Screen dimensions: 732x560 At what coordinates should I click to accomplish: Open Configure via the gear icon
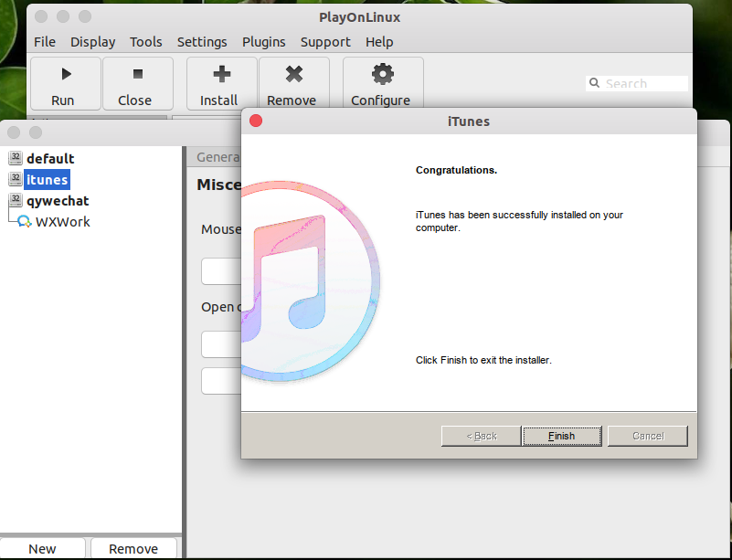[383, 74]
